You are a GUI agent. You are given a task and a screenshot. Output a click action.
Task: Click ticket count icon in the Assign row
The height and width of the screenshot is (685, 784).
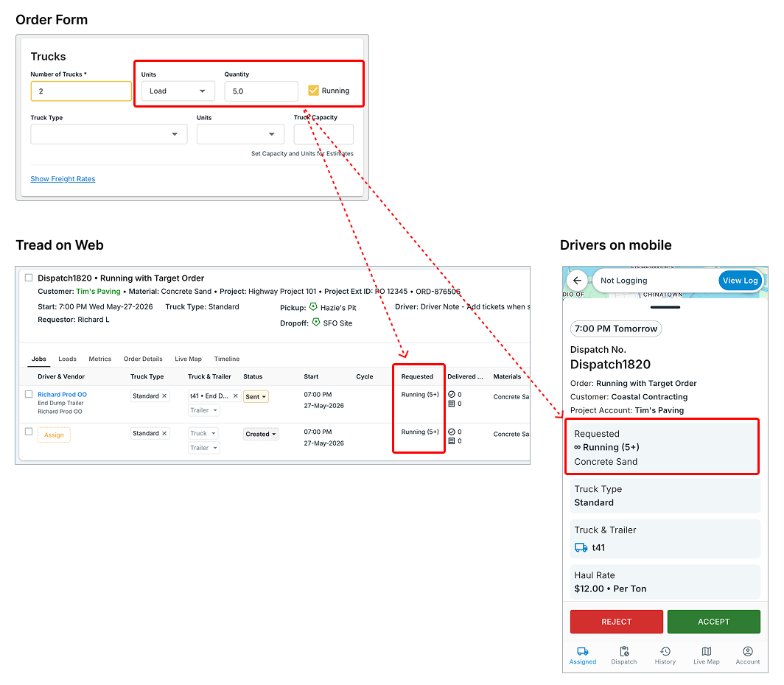click(452, 441)
